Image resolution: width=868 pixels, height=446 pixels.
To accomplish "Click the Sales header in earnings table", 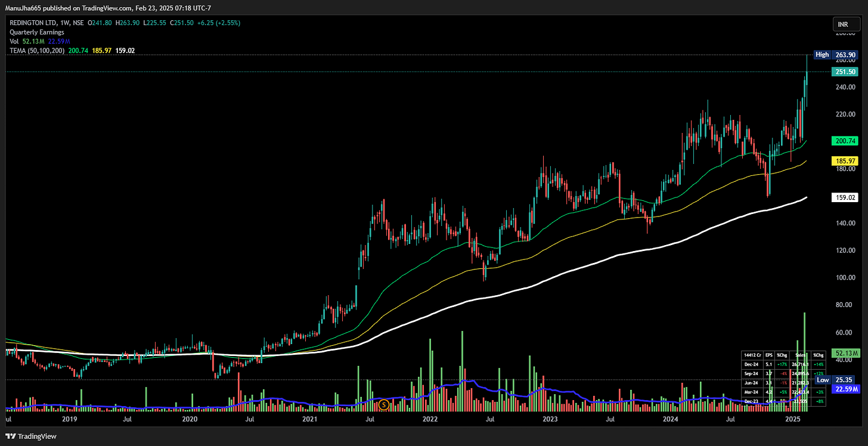I will 801,355.
